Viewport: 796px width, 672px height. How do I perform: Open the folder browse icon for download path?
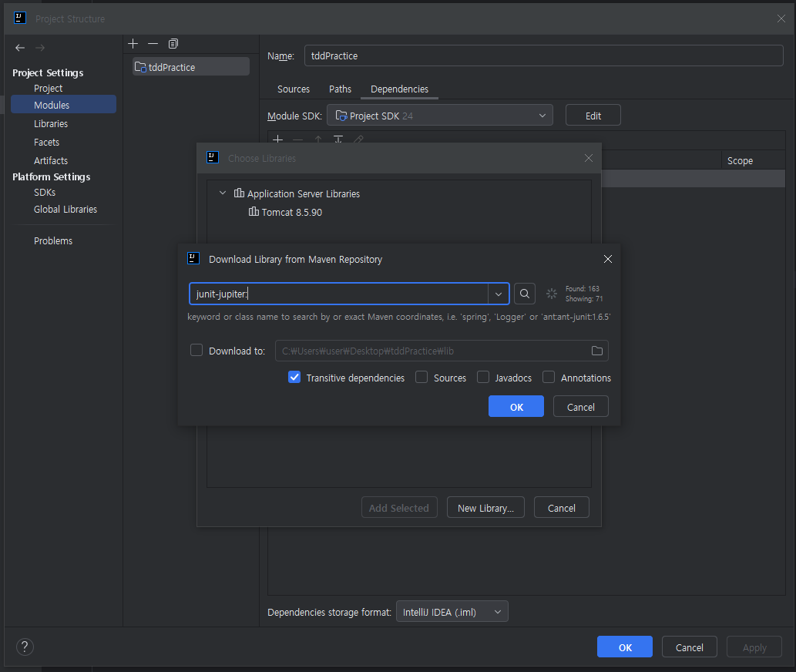(x=597, y=351)
